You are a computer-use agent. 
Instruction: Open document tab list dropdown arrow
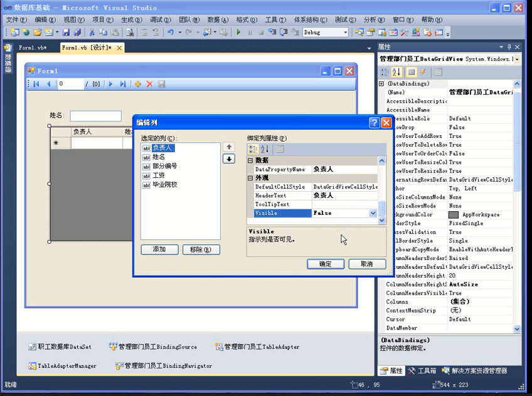click(x=370, y=48)
